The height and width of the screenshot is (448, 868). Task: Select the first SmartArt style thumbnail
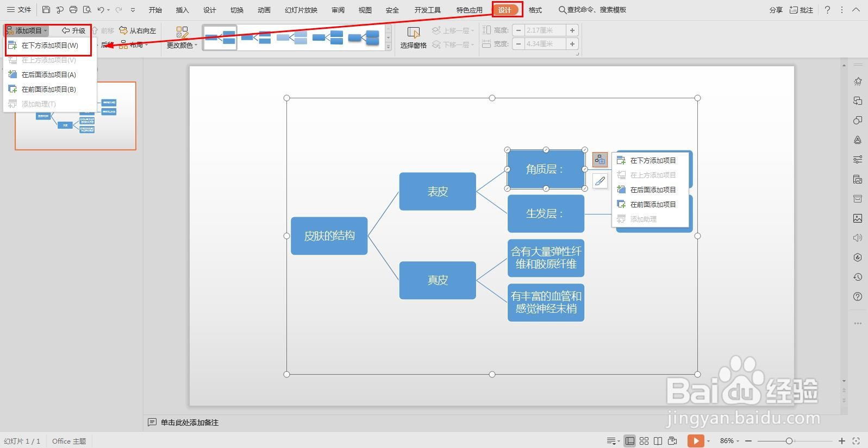pos(220,37)
